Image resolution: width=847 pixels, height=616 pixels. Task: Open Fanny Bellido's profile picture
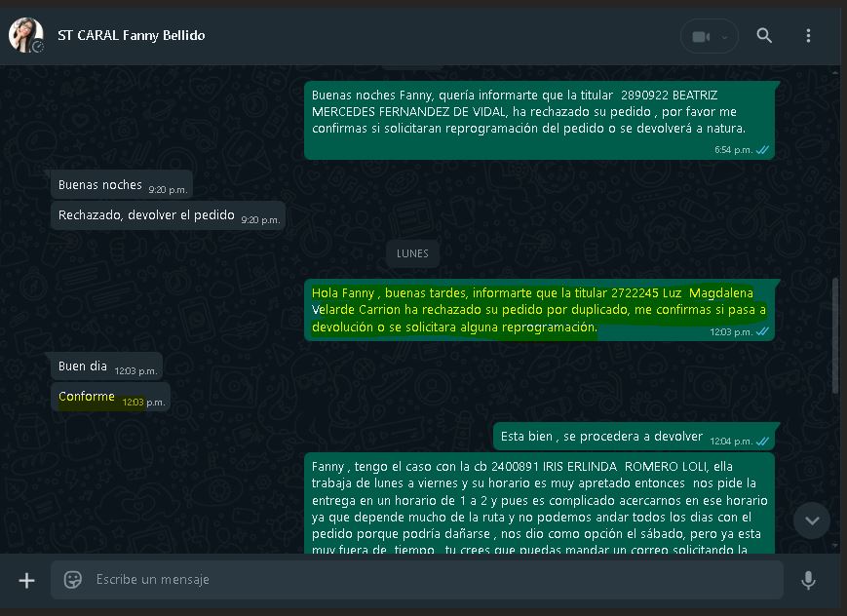tap(25, 35)
